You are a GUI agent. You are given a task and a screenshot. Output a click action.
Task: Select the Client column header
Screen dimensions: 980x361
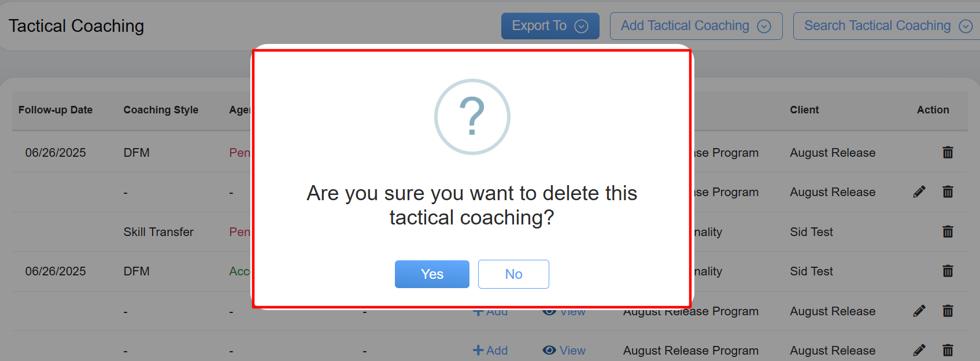point(804,110)
